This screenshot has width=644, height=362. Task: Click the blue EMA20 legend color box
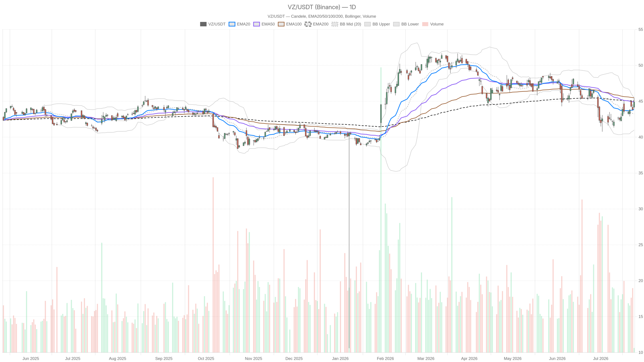point(232,24)
